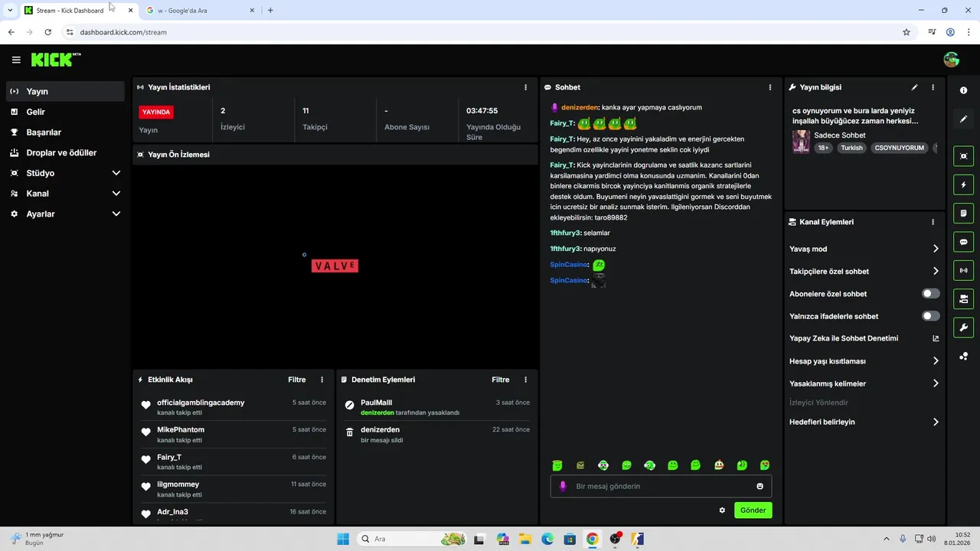Click the browser address bar URL
This screenshot has width=980, height=551.
123,32
